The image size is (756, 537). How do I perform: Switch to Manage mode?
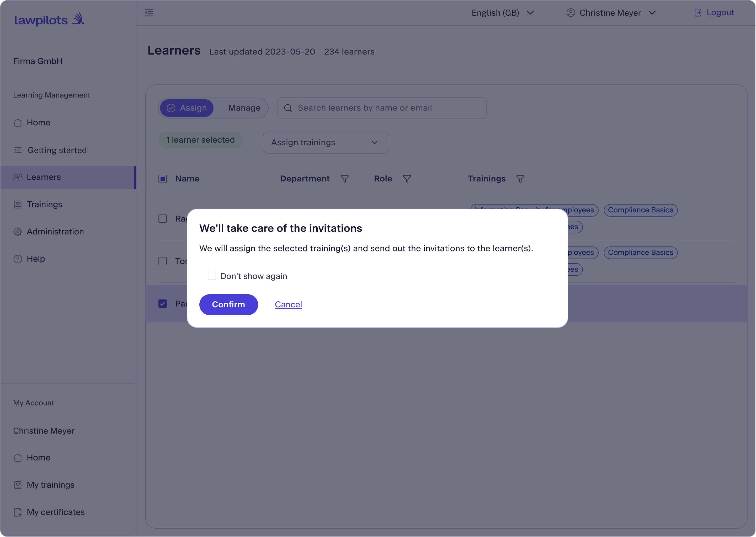coord(244,108)
